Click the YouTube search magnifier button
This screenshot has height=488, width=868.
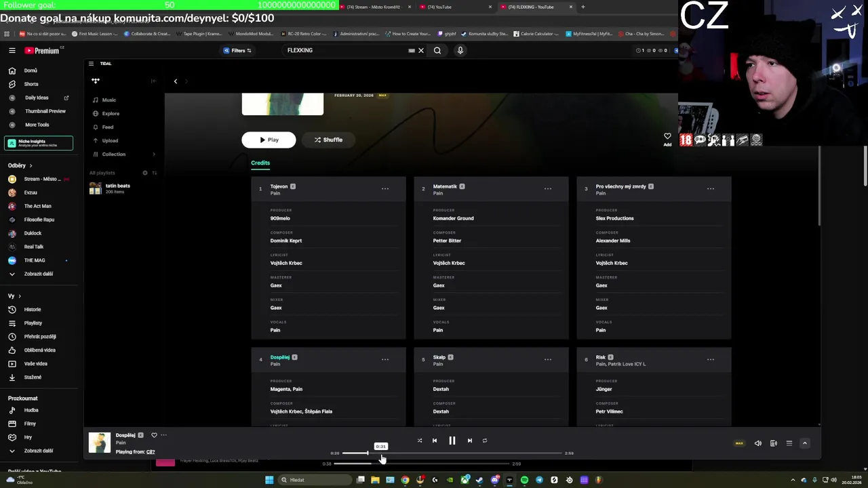click(x=437, y=50)
